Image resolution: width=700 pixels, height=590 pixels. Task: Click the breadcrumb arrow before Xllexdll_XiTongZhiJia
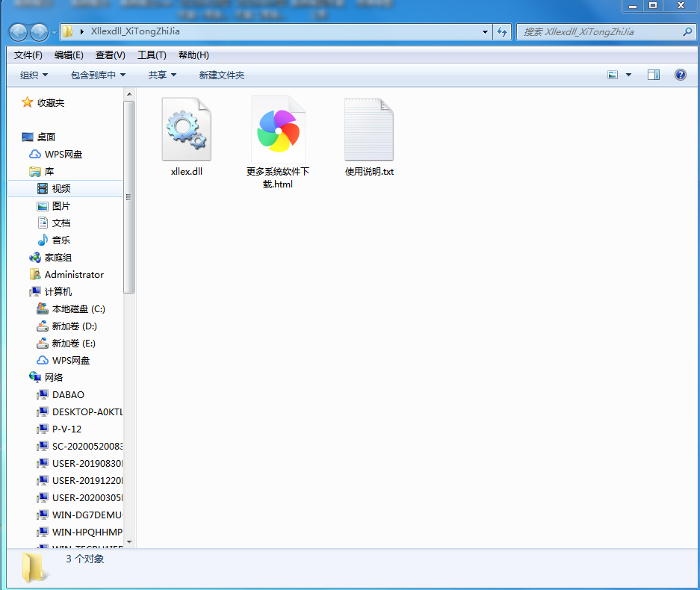(82, 31)
